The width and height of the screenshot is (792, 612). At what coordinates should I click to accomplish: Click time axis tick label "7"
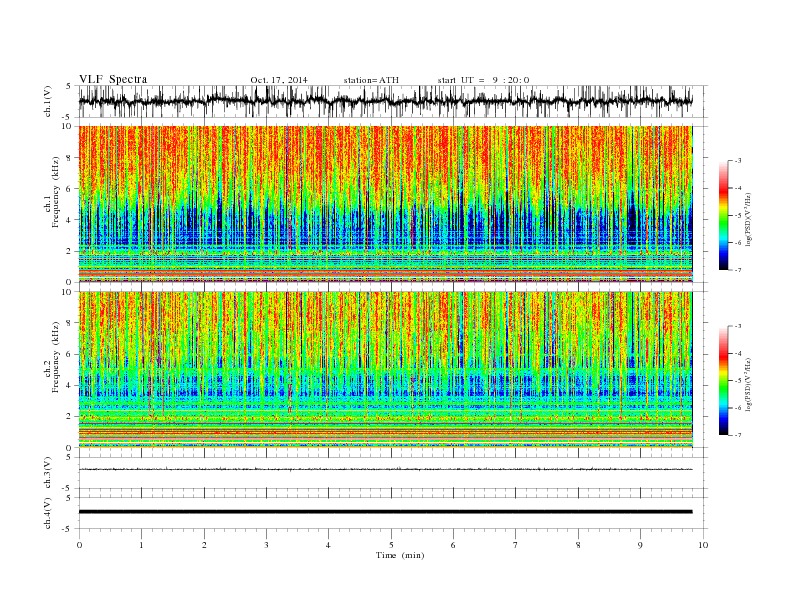tap(516, 545)
